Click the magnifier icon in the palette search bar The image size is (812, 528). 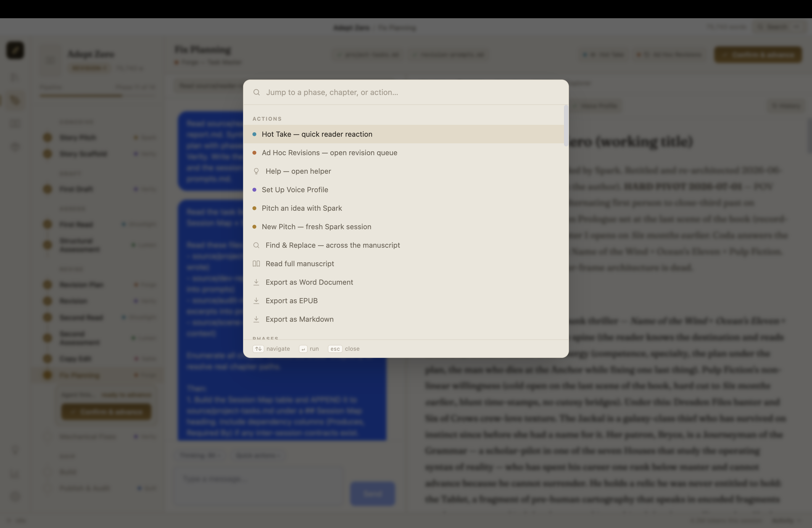[x=257, y=93]
